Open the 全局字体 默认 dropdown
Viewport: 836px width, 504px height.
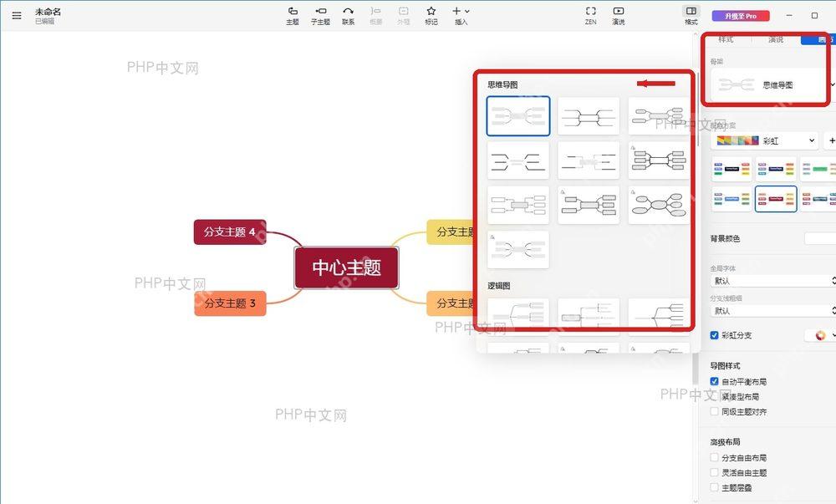pyautogui.click(x=773, y=281)
